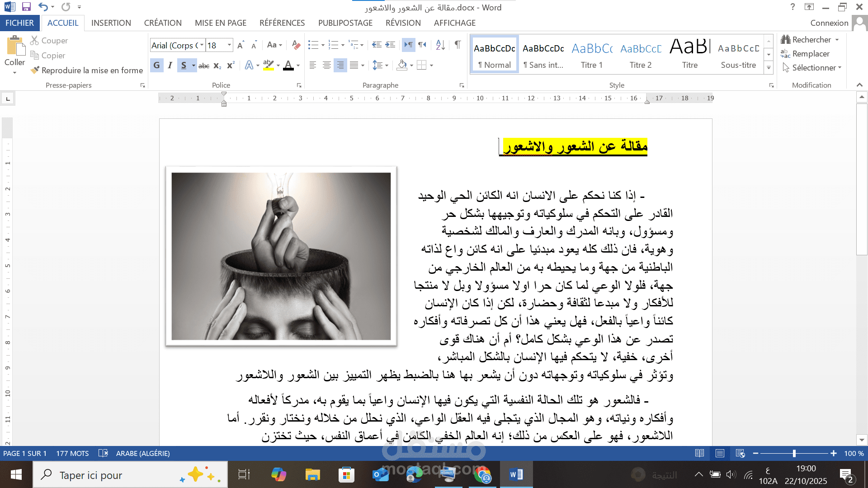The image size is (868, 488).
Task: Apply the Titre 1 style
Action: pos(592,55)
